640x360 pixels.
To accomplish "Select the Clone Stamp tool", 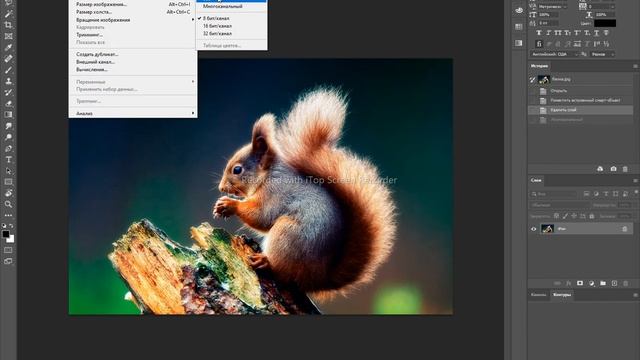I will (8, 81).
